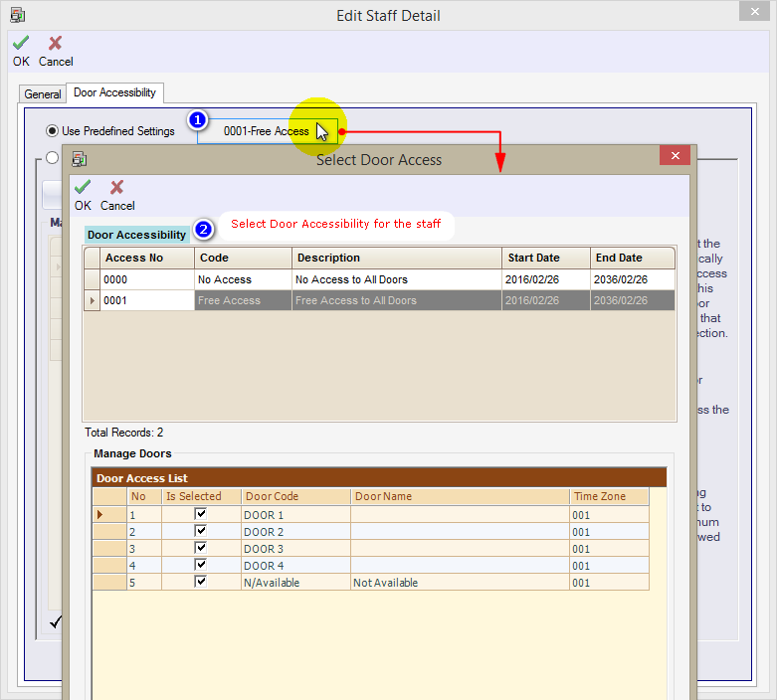
Task: Click the green OK checkmark in Select Door Access
Action: [x=83, y=188]
